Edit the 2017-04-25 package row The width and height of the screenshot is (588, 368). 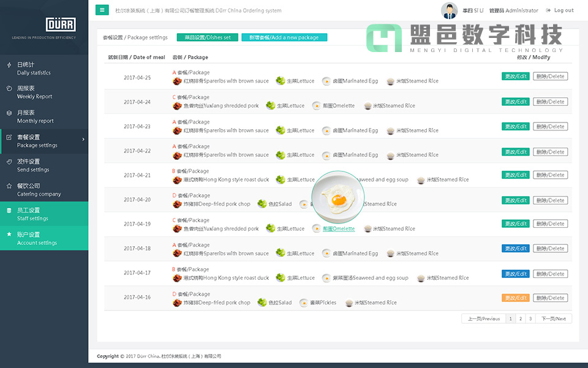pos(515,77)
